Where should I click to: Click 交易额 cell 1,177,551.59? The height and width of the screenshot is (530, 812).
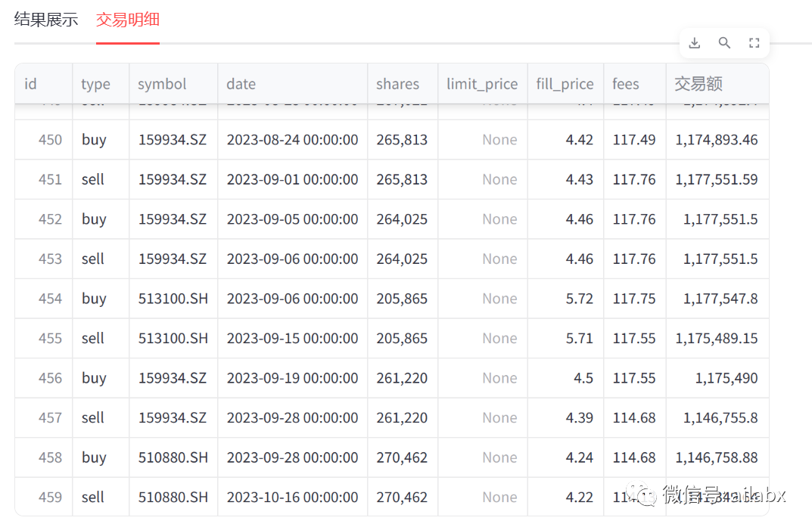(717, 180)
